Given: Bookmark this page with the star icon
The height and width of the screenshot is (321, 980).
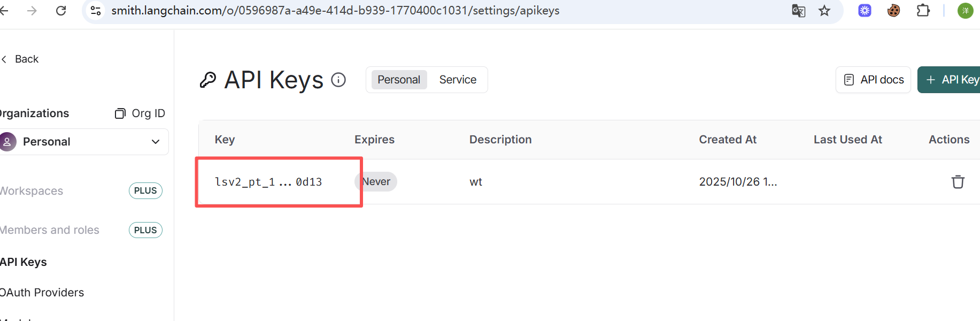Looking at the screenshot, I should [824, 11].
